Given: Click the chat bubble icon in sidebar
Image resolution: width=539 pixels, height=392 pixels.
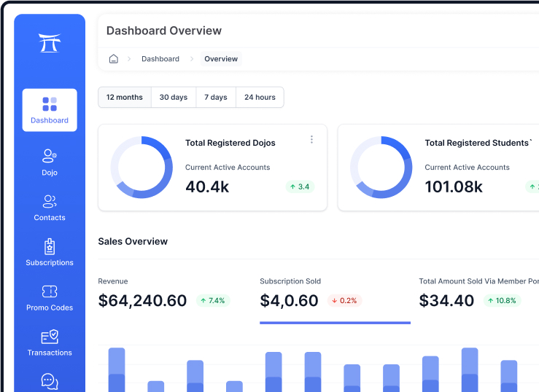Looking at the screenshot, I should (x=50, y=381).
